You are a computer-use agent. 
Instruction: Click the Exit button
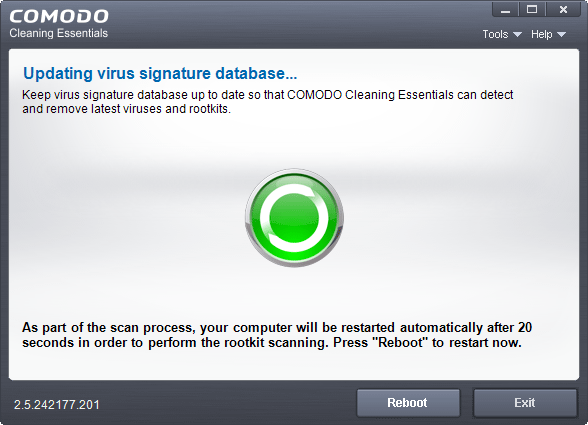[525, 402]
